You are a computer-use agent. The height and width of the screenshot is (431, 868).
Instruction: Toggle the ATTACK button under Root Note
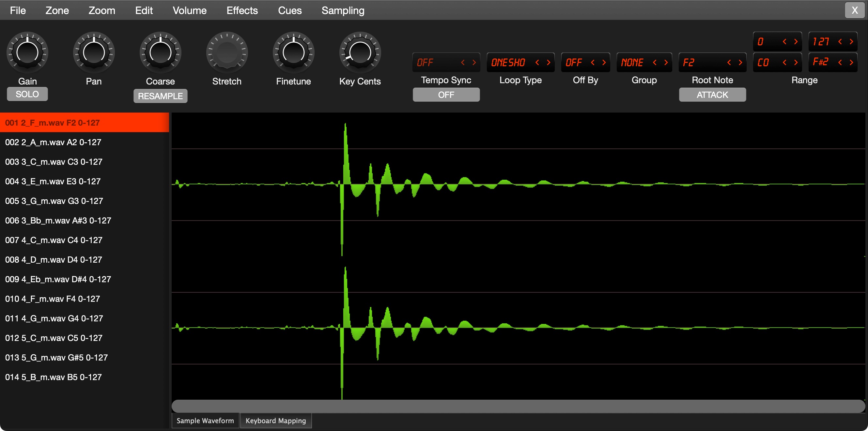pos(712,95)
